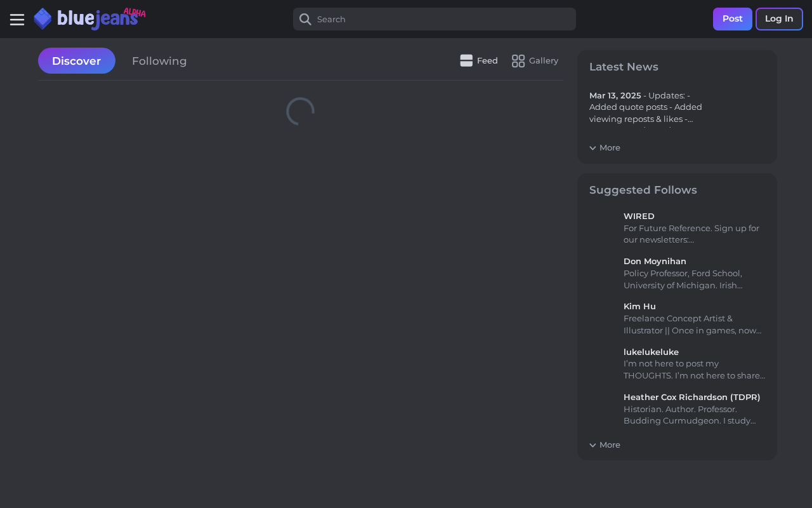The width and height of the screenshot is (812, 508).
Task: Click into the Search field
Action: 435,19
